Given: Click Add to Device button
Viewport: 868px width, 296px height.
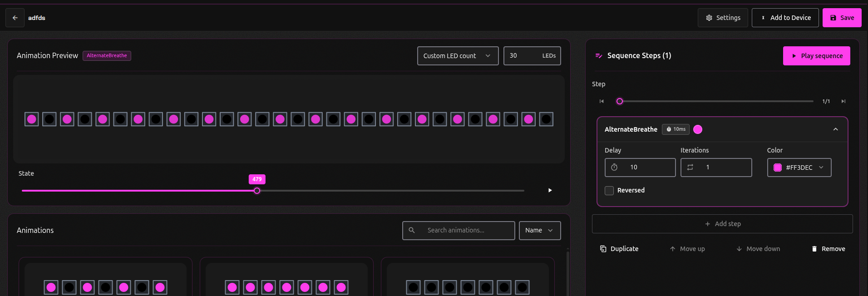Looking at the screenshot, I should (785, 18).
